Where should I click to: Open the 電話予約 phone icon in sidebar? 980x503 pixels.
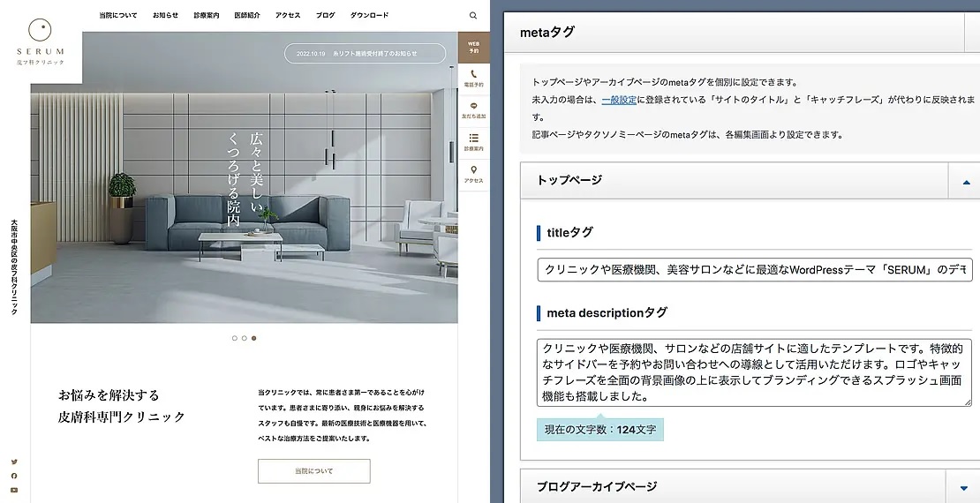coord(474,78)
